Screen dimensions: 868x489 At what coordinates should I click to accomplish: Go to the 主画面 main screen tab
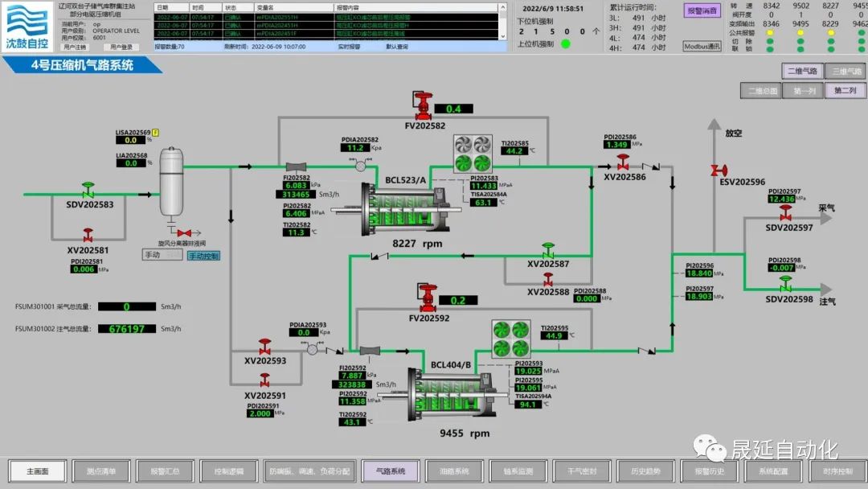coord(38,471)
